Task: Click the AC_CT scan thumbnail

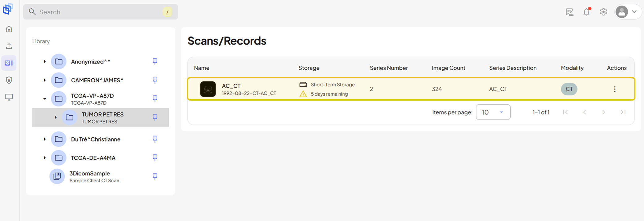Action: click(x=208, y=89)
